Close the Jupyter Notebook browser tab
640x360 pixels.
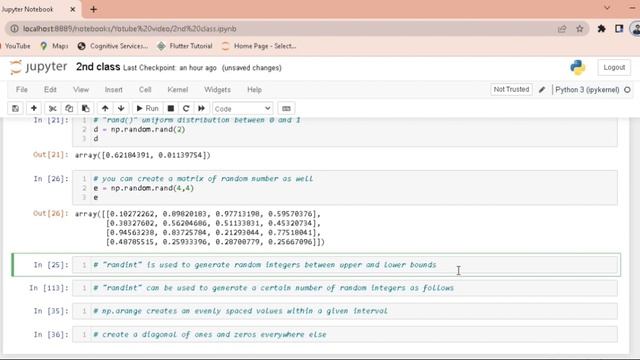[73, 9]
